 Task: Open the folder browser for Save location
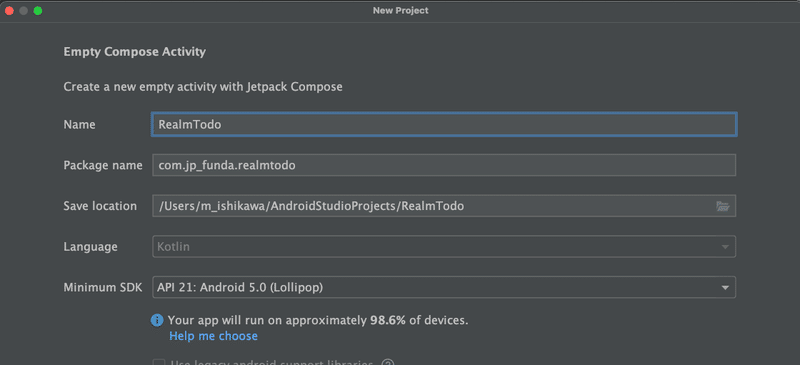coord(723,206)
